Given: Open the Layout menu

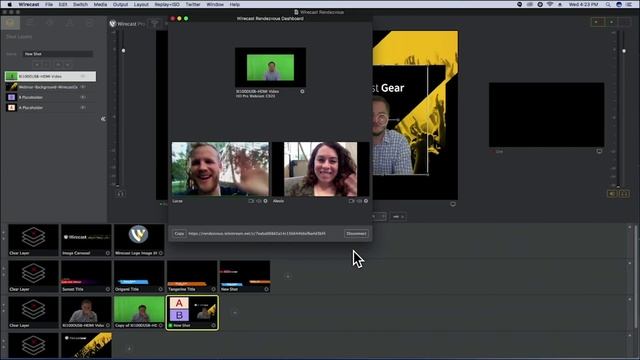Looking at the screenshot, I should [141, 4].
